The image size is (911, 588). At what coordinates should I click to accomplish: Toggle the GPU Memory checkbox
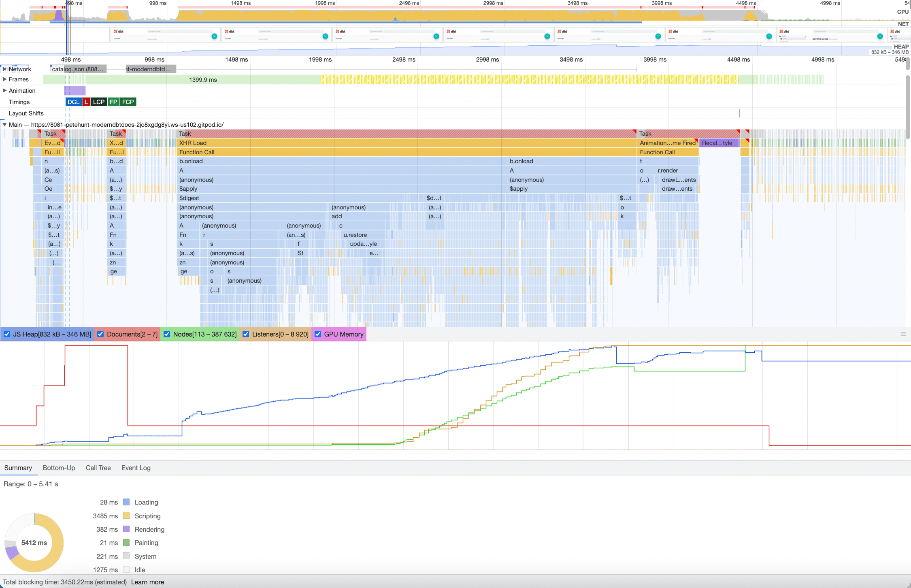point(318,334)
